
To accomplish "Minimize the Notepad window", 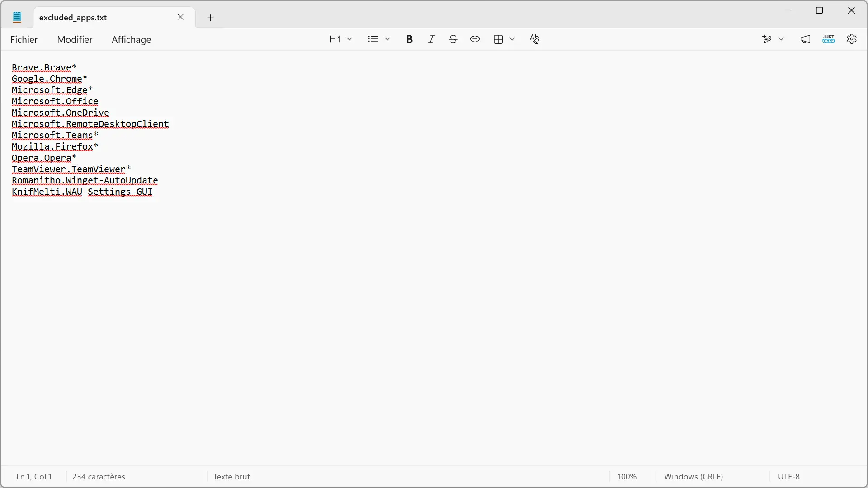I will pos(788,10).
